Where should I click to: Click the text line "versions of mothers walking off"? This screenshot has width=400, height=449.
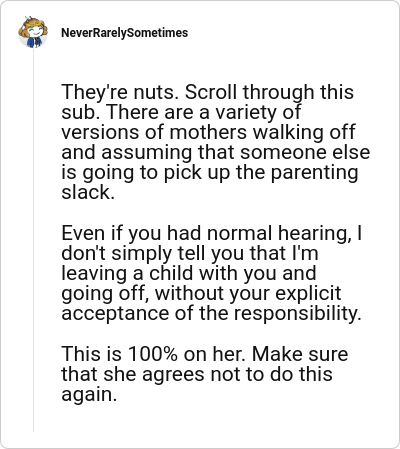coord(208,132)
